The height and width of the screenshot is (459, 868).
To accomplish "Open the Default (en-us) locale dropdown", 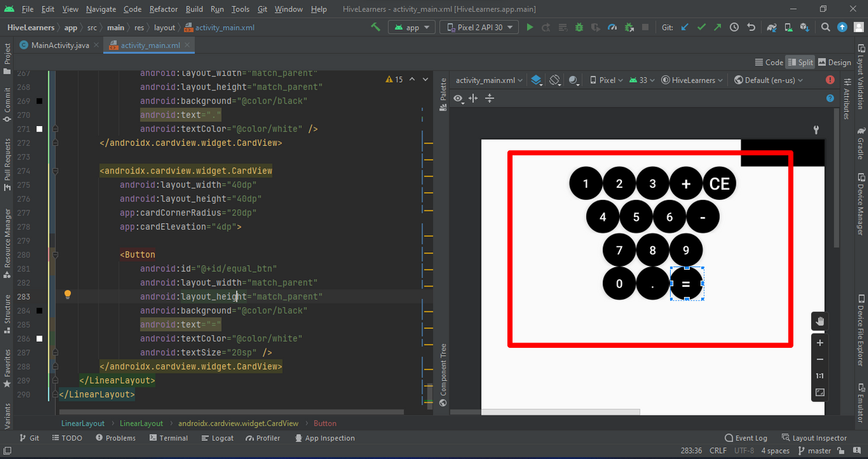I will point(768,80).
